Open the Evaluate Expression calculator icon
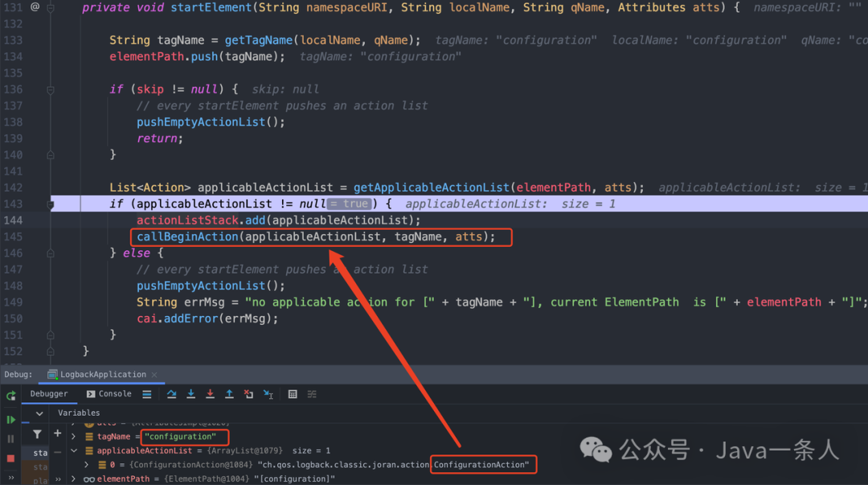This screenshot has width=868, height=485. tap(293, 394)
